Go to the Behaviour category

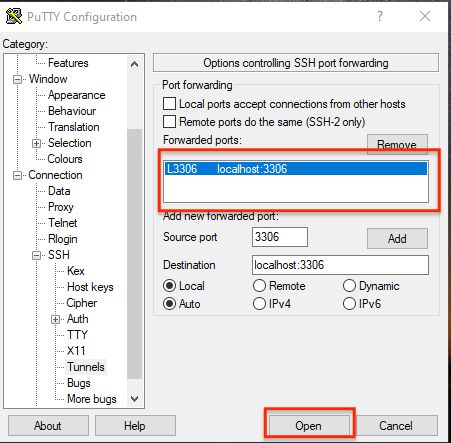click(x=72, y=111)
